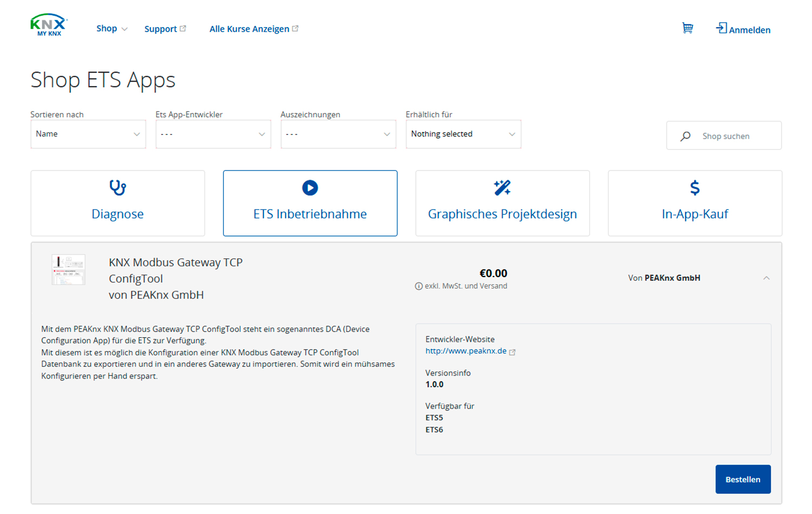This screenshot has height=514, width=812.
Task: Click the KNX Modbus Gateway product thumbnail
Action: click(x=68, y=269)
